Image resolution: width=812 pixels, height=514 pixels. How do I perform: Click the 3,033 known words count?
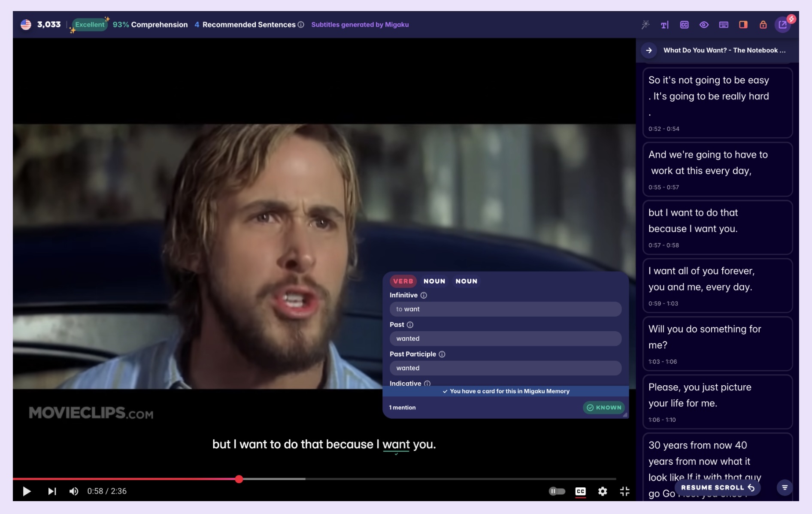pos(49,24)
